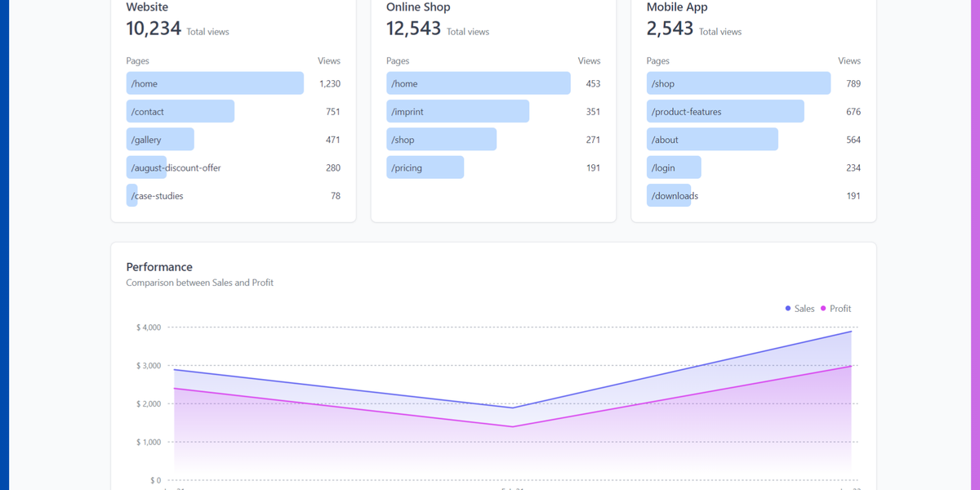Image resolution: width=980 pixels, height=490 pixels.
Task: Click the Website total views count 10,234
Action: point(152,28)
